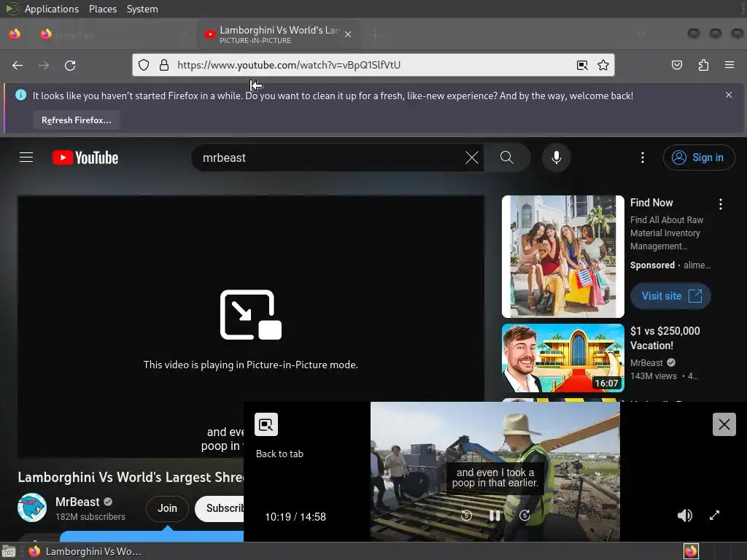Open Firefox extensions puzzle icon
Screen dimensions: 747x560
click(703, 65)
